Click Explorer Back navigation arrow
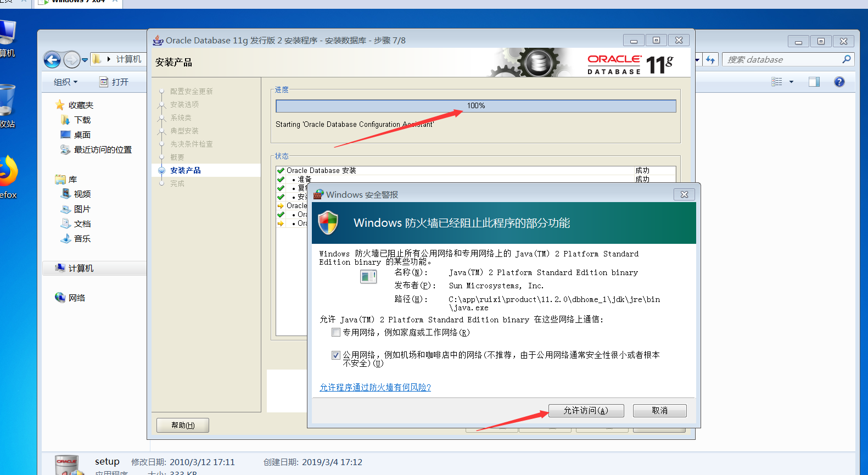The width and height of the screenshot is (868, 475). 52,59
